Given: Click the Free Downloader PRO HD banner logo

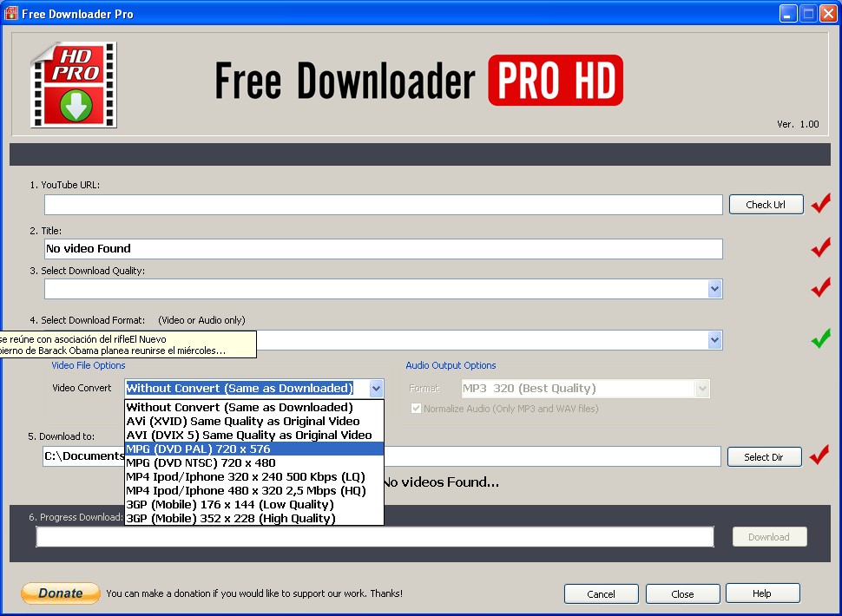Looking at the screenshot, I should coord(419,81).
